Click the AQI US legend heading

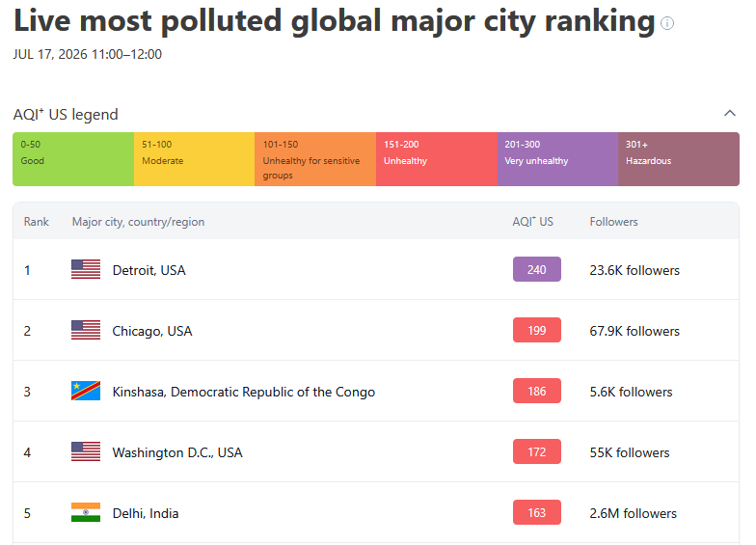[66, 114]
